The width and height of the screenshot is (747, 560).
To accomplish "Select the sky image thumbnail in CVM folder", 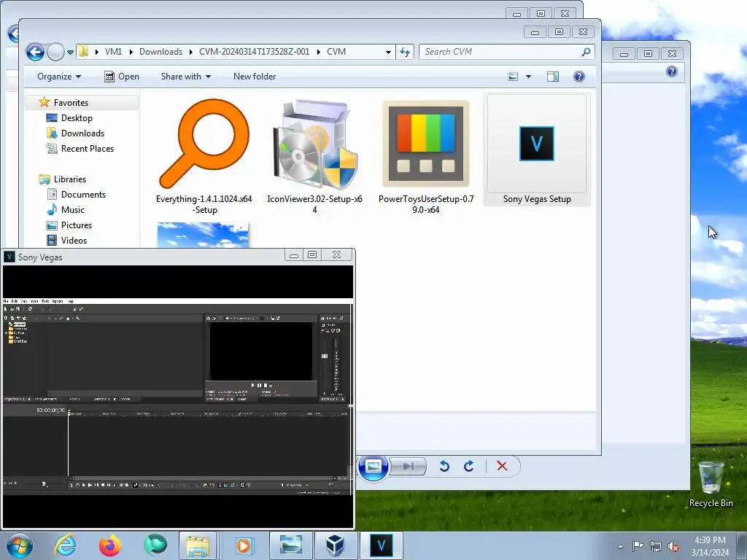I will 203,236.
